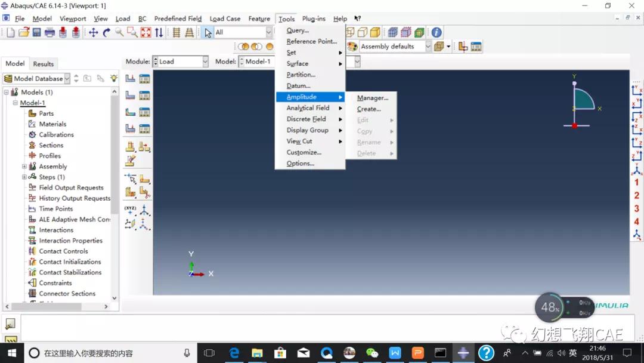
Task: Click the lightbulb icon above the model tree
Action: (x=114, y=78)
